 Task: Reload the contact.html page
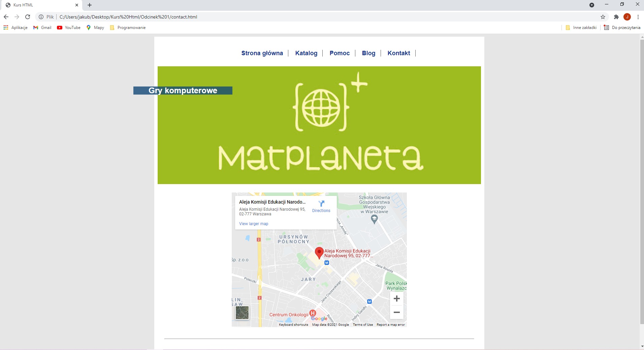28,17
